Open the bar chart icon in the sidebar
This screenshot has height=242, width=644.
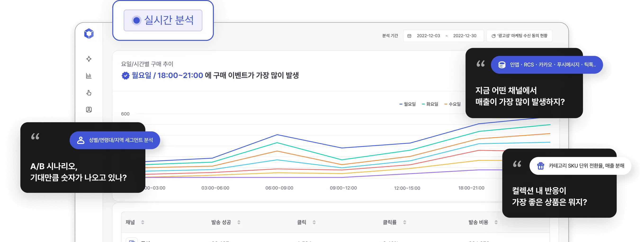pyautogui.click(x=89, y=76)
